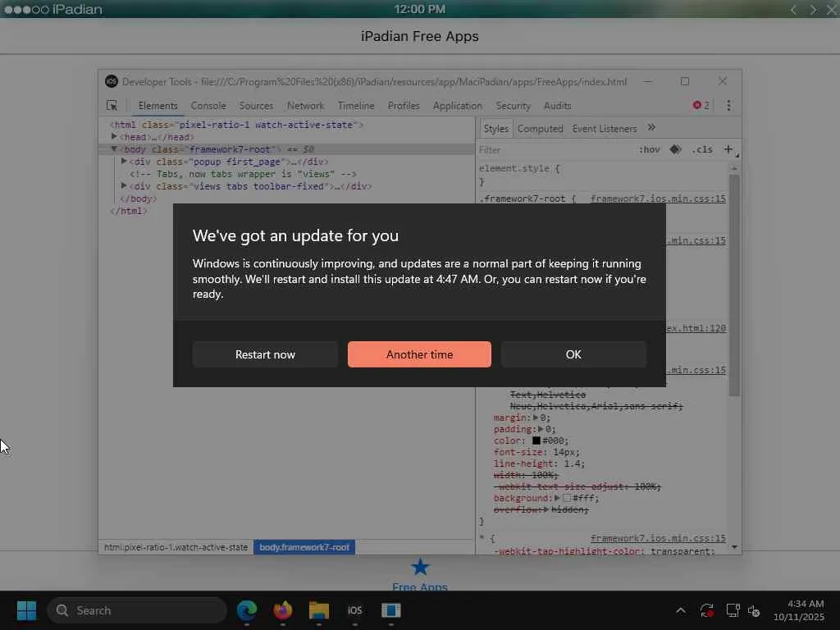
Task: Open the Audits tab
Action: [557, 106]
